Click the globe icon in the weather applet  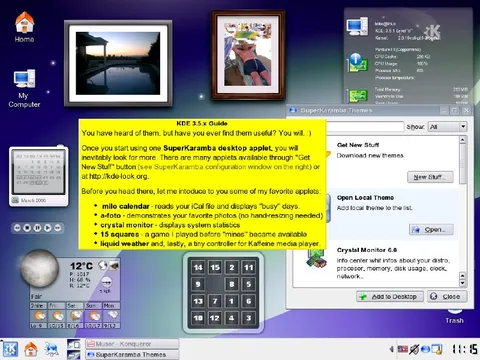(103, 265)
